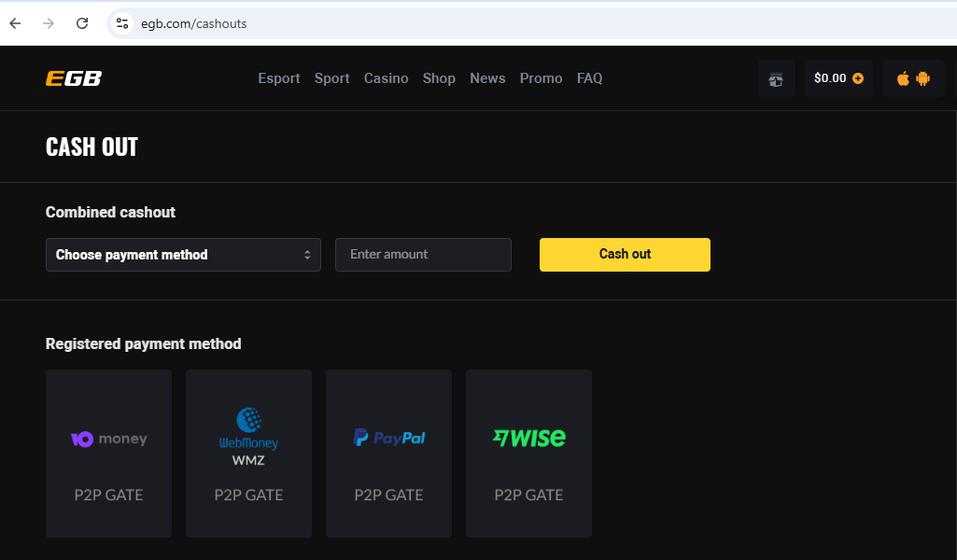Go to the Casino section

pyautogui.click(x=386, y=78)
